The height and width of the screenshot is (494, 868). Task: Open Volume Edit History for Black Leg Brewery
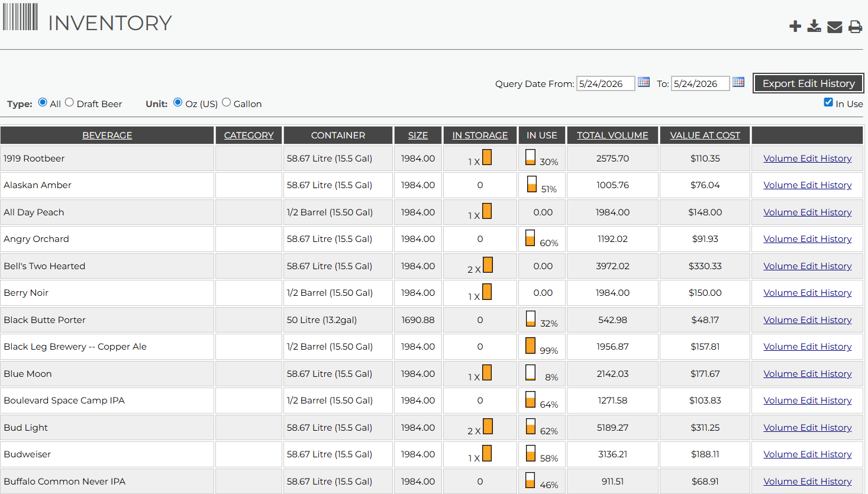(807, 347)
